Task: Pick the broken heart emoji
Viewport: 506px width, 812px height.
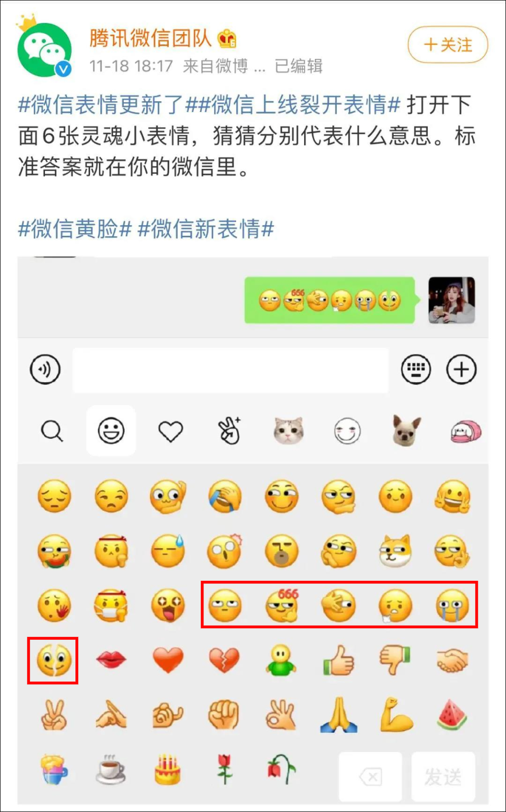Action: pyautogui.click(x=224, y=660)
